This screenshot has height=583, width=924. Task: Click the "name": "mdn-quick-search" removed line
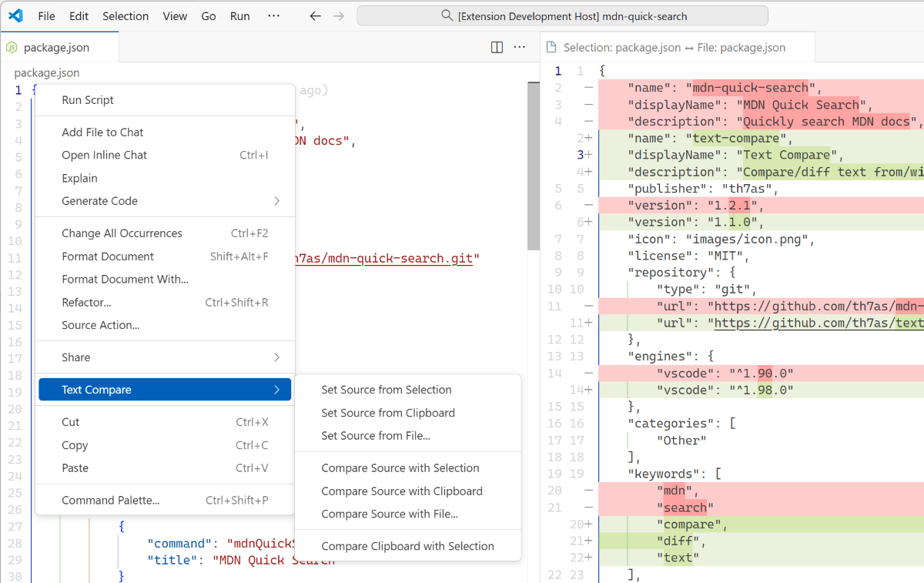[761, 88]
